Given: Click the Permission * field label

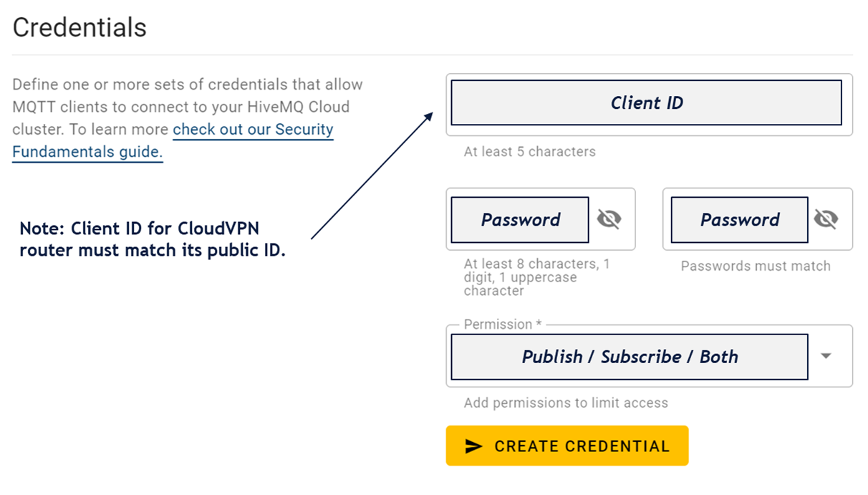Looking at the screenshot, I should (x=503, y=325).
